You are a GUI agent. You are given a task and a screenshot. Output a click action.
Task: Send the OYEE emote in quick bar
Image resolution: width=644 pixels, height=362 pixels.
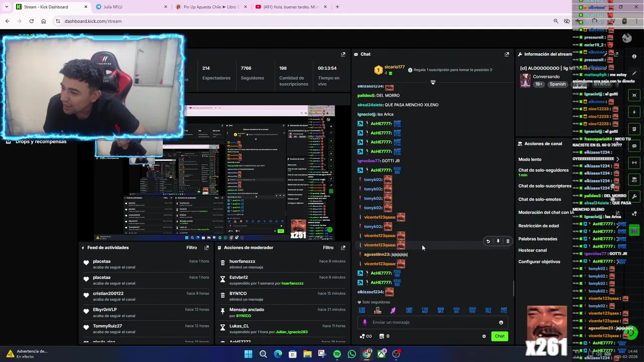click(x=504, y=310)
